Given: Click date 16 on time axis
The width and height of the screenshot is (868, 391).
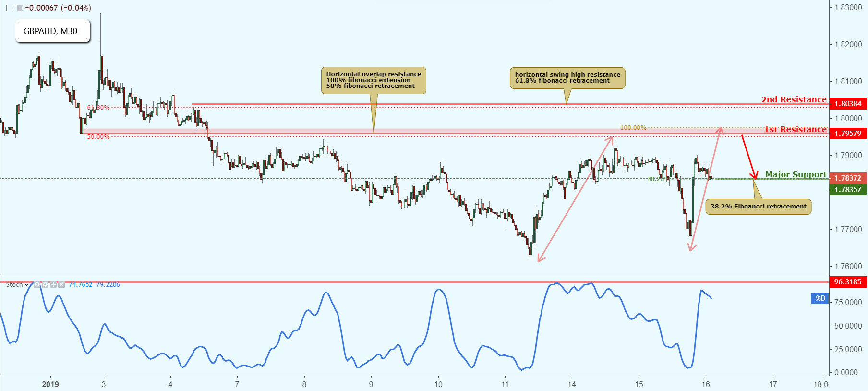Looking at the screenshot, I should tap(706, 384).
